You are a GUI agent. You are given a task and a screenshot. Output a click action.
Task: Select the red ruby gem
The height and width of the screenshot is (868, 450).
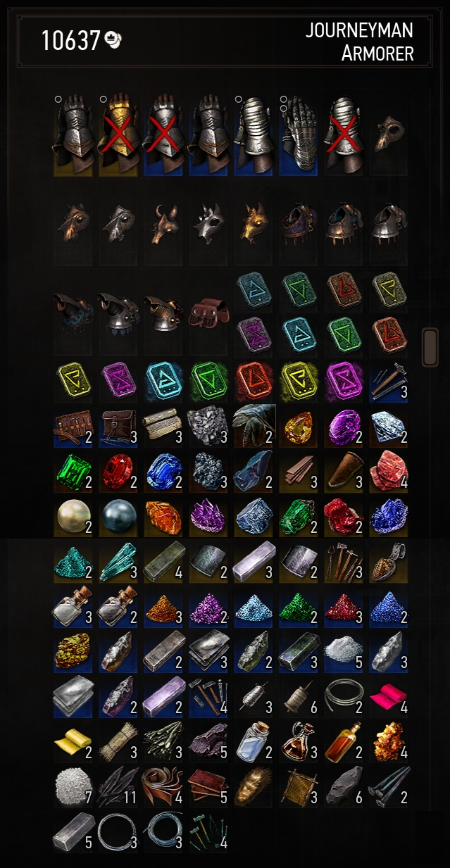[x=118, y=472]
